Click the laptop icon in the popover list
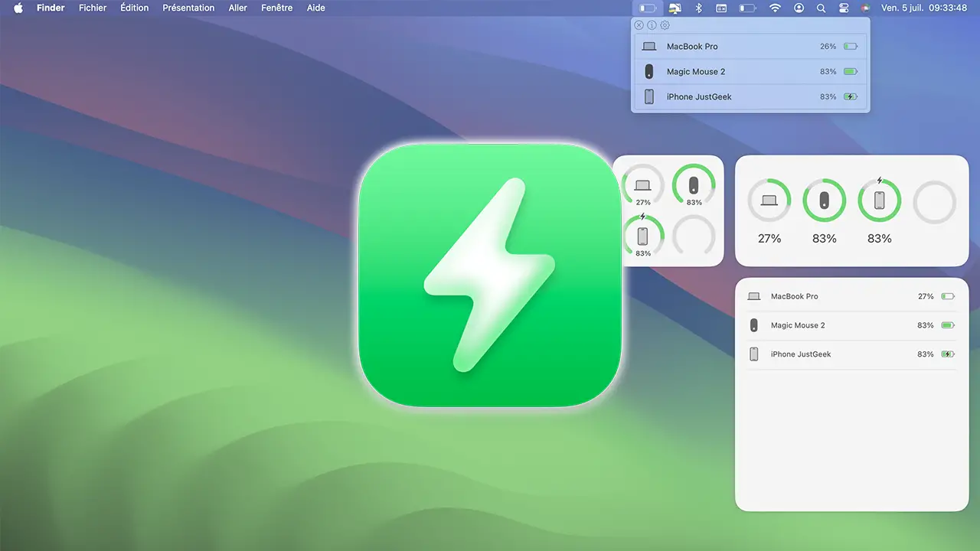980x551 pixels. tap(649, 47)
